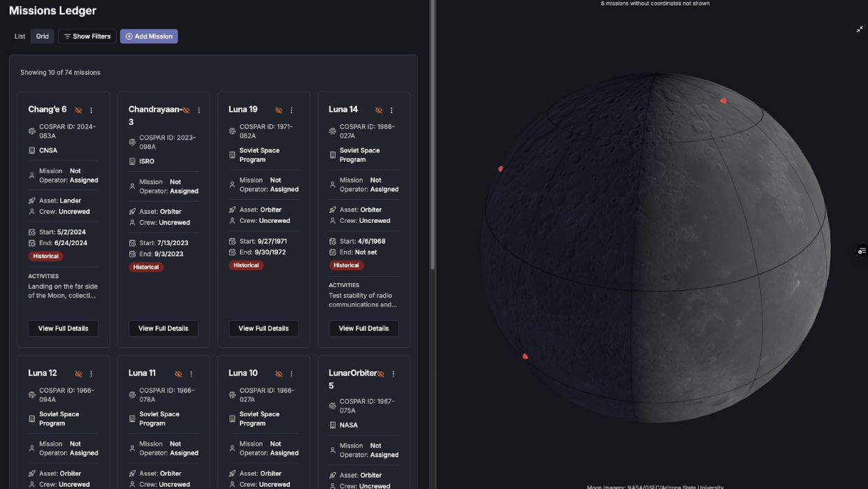Click the calendar icon beside End: 9/3/2023
The image size is (868, 489).
pos(132,254)
